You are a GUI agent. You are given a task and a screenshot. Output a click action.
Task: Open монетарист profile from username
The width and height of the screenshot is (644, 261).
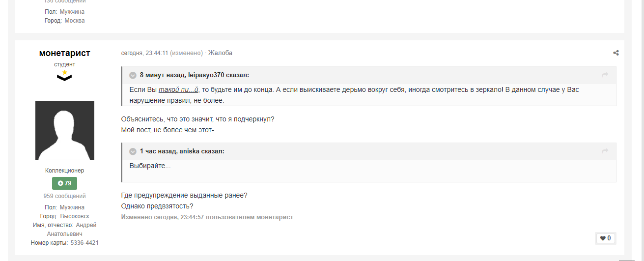click(64, 53)
